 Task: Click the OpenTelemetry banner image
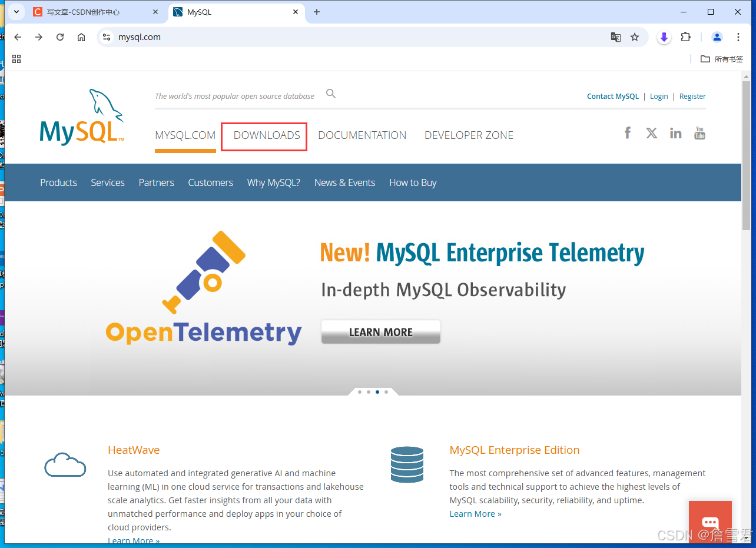point(204,288)
